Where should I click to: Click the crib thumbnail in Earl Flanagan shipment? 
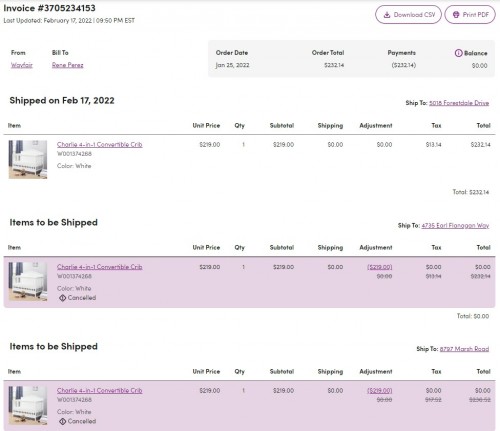[x=28, y=282]
